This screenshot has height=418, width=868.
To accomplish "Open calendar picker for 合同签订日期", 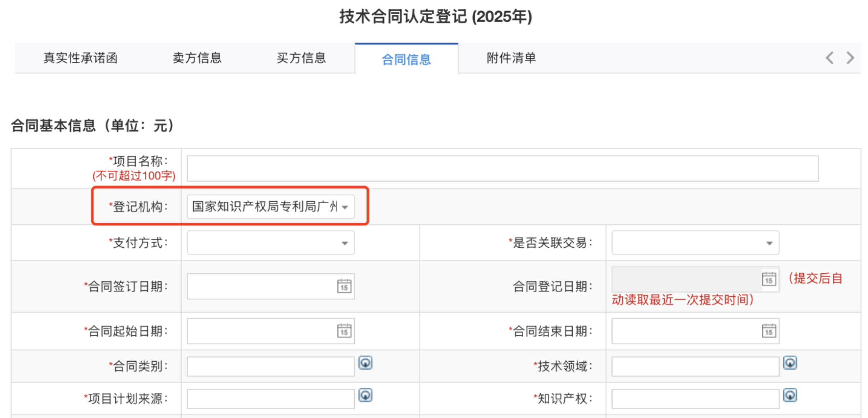I will [344, 286].
